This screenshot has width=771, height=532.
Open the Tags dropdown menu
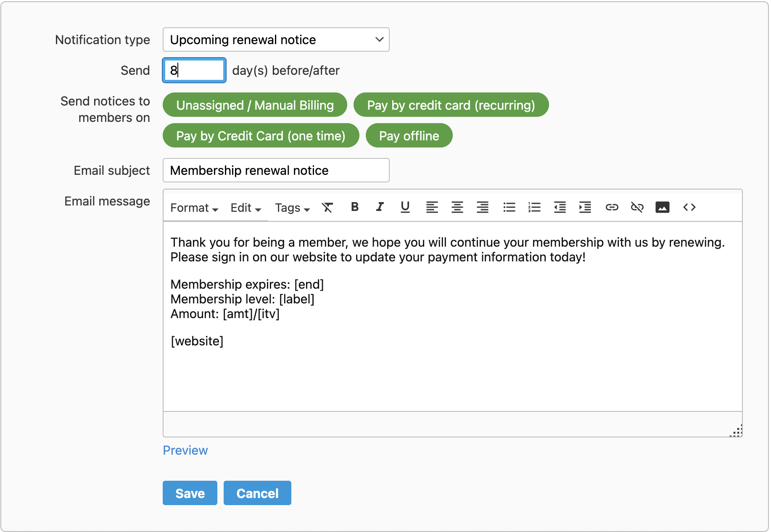tap(292, 208)
